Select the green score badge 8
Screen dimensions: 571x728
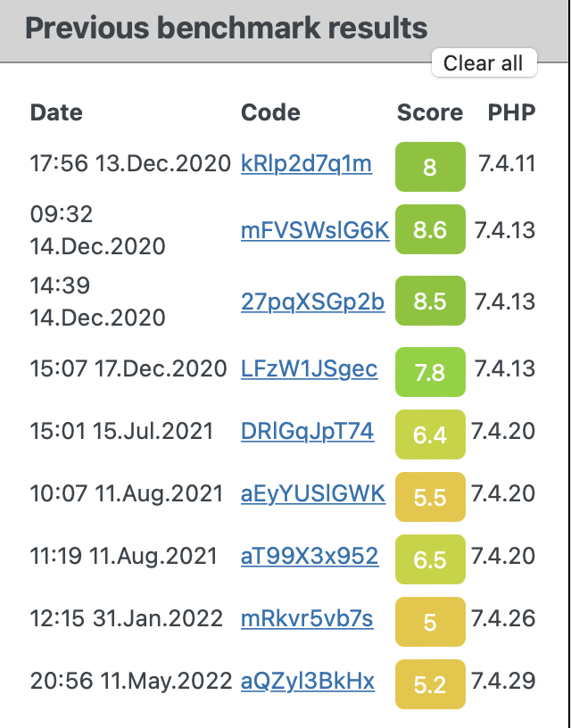[430, 167]
